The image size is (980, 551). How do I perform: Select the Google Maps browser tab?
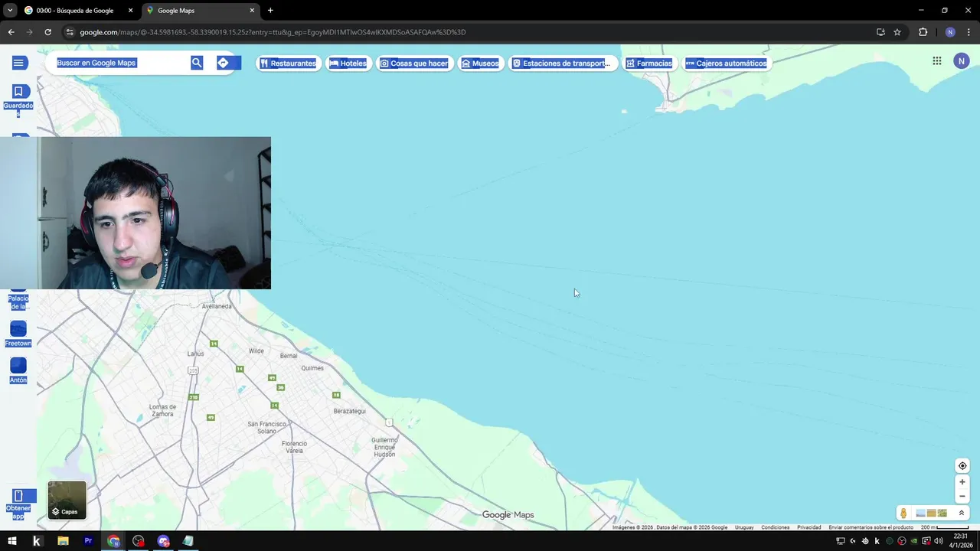point(199,11)
